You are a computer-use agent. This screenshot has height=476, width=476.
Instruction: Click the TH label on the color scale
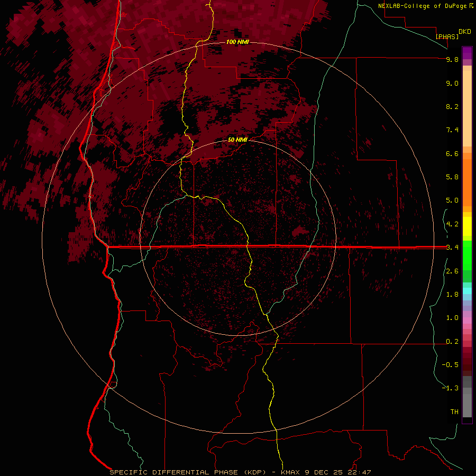454,412
